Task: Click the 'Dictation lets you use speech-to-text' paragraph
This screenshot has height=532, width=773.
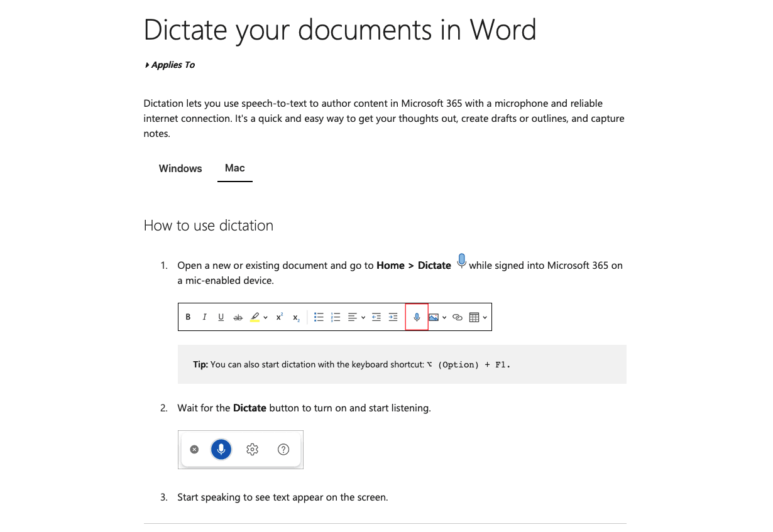Action: point(384,118)
